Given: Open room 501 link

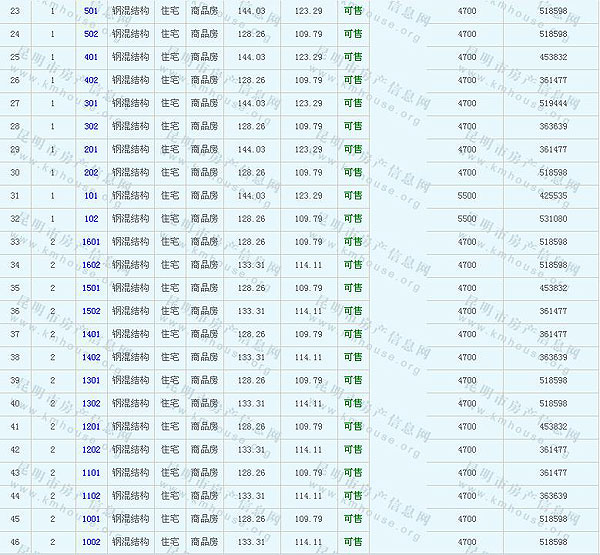Looking at the screenshot, I should [91, 11].
